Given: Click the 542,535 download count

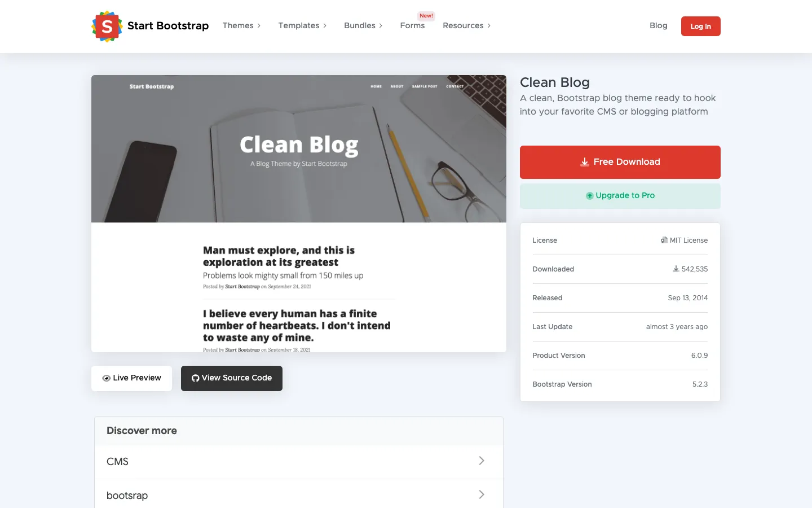Looking at the screenshot, I should (695, 269).
